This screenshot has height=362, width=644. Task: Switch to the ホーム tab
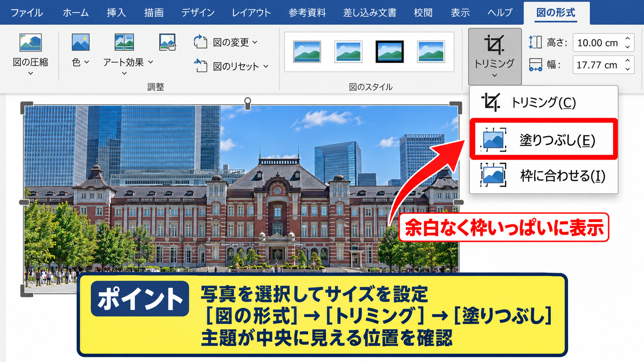pos(76,13)
